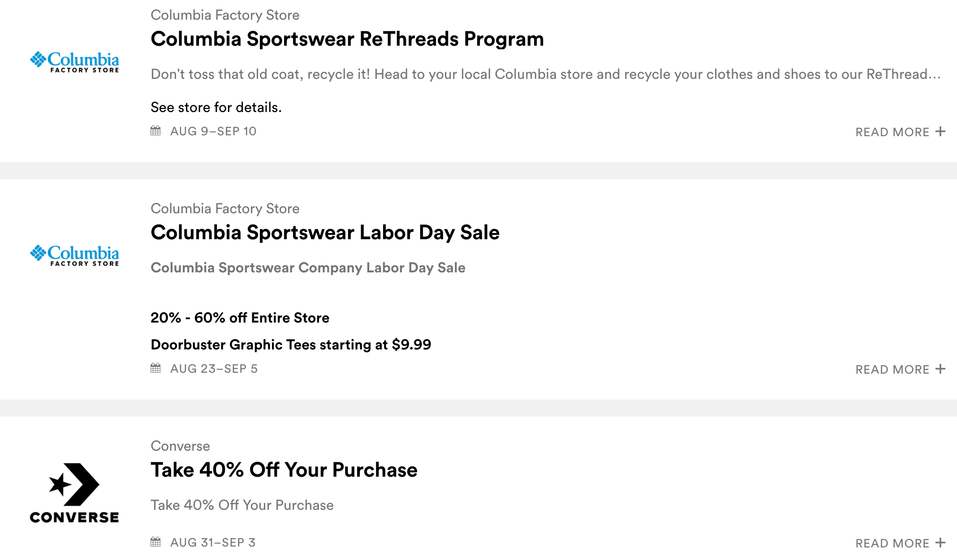Viewport: 957px width, 560px height.
Task: Open the Columbia Sportswear ReThreads Program title
Action: [347, 39]
